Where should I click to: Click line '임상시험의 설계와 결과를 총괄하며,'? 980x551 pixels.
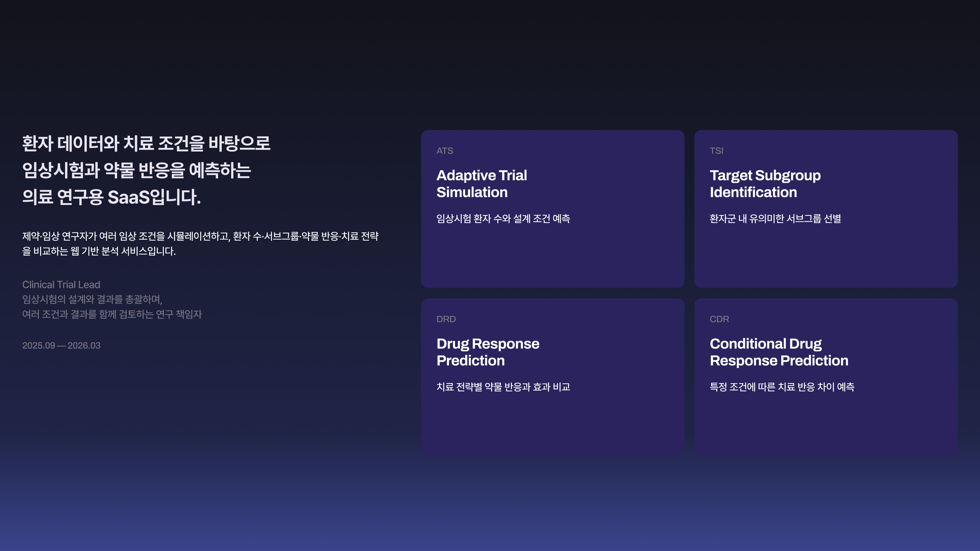92,300
